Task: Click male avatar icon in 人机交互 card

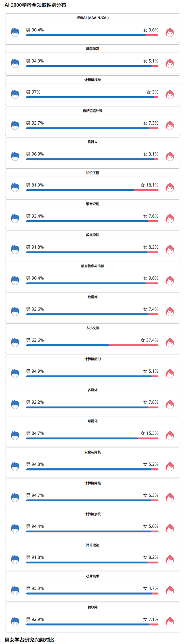Action: tap(15, 343)
